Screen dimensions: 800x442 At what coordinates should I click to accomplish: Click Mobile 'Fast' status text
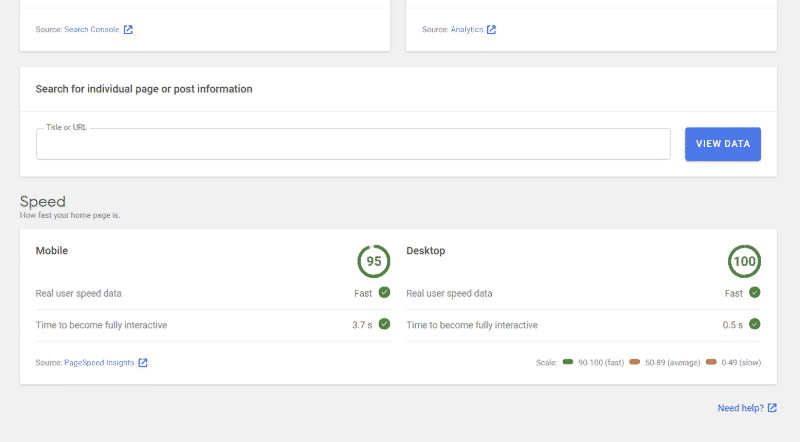[363, 293]
